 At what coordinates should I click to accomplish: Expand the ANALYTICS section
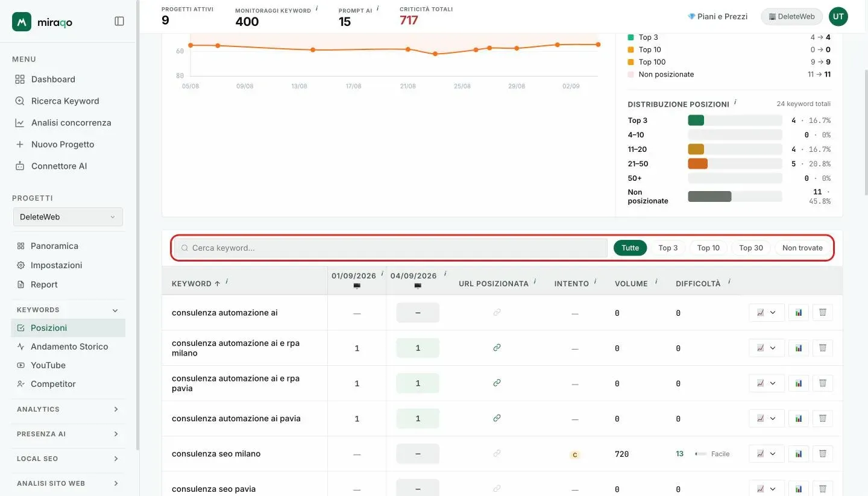[x=68, y=409]
